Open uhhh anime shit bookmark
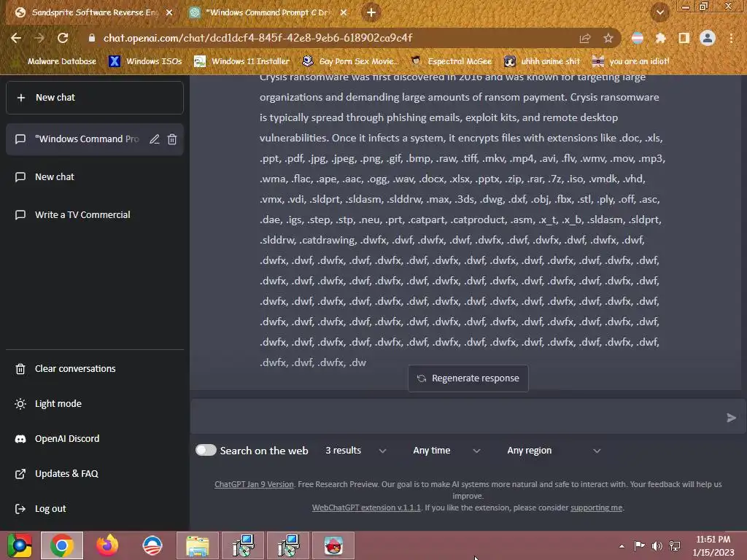Viewport: 747px width, 560px height. (542, 61)
